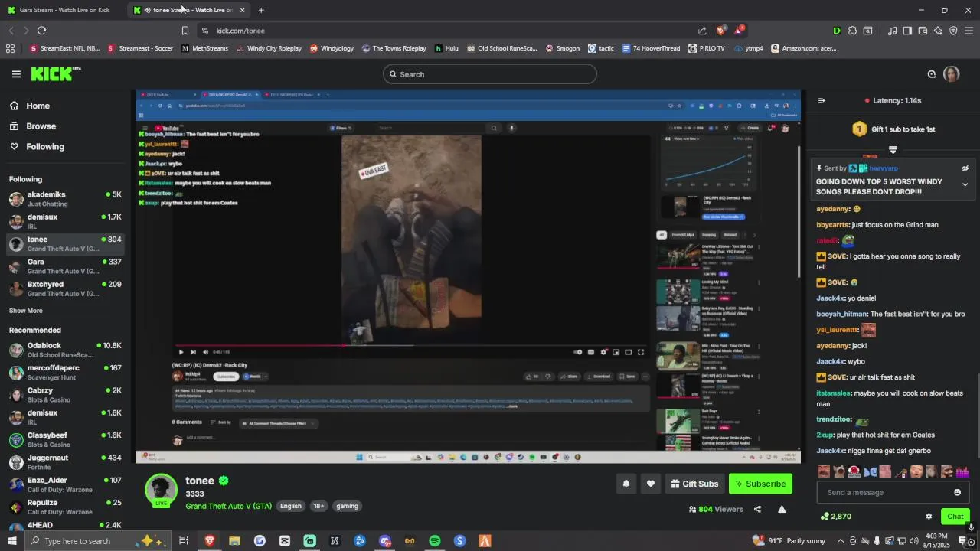Screen dimensions: 980x551
Task: Select the purple equalizer emote
Action: pyautogui.click(x=962, y=471)
